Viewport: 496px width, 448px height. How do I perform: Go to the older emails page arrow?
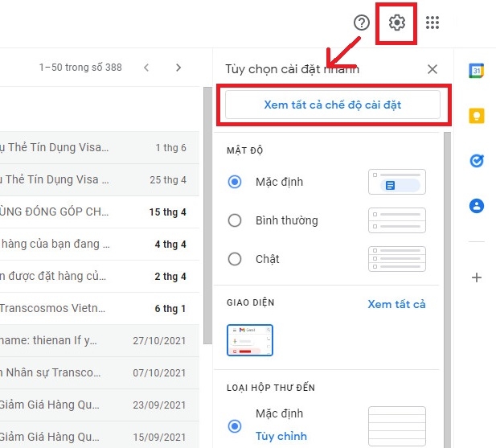178,68
